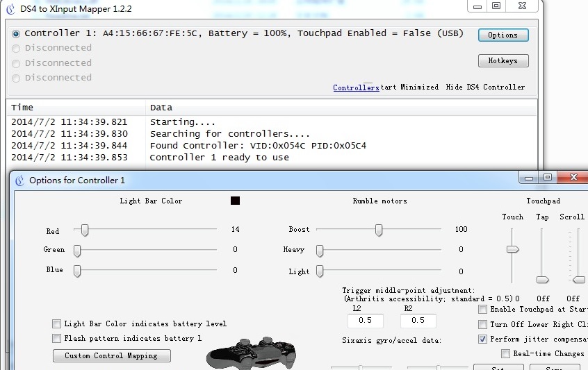The image size is (588, 370).
Task: Select the Controller 1 radio button
Action: pyautogui.click(x=16, y=33)
